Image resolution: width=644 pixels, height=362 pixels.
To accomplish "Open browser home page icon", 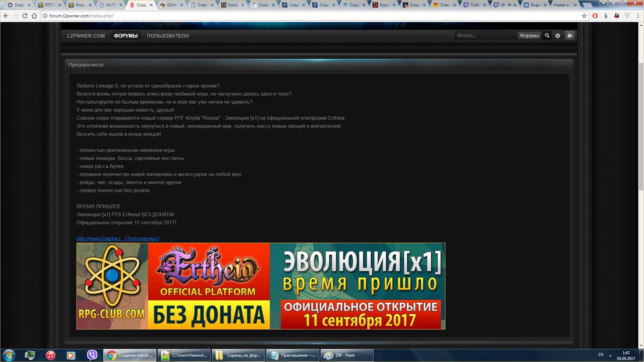I will pos(34,16).
